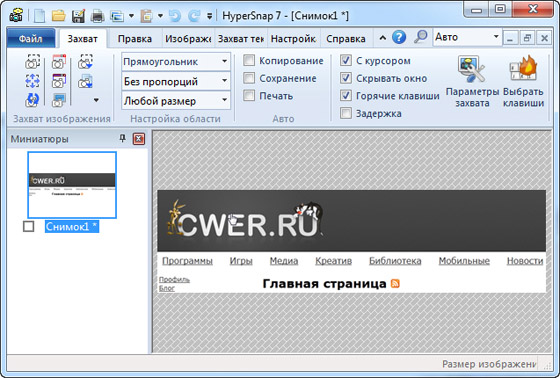Open help with blue question mark icon

(399, 37)
